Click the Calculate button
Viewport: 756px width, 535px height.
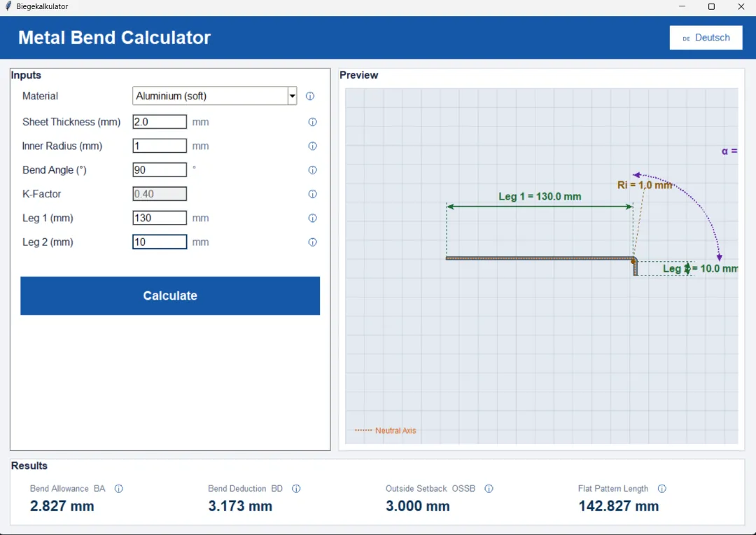[170, 296]
